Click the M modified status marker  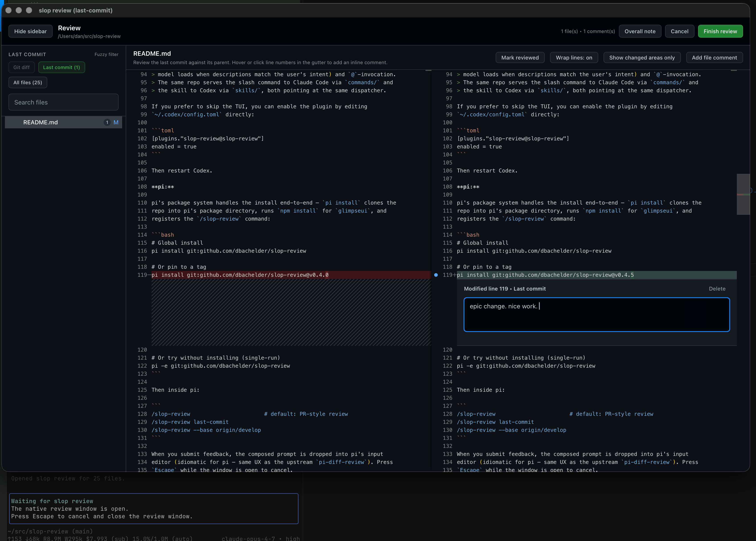116,122
